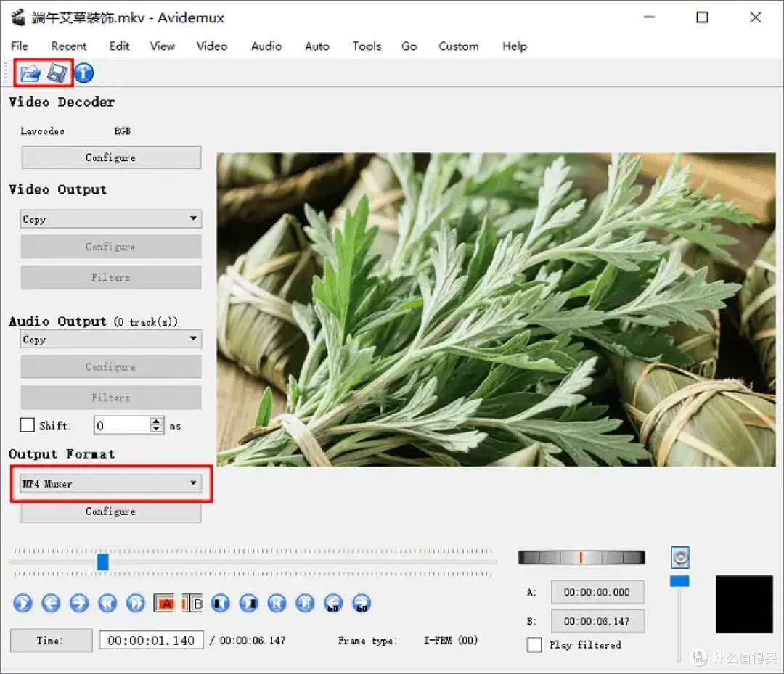Search for the next black frame

pos(248,603)
